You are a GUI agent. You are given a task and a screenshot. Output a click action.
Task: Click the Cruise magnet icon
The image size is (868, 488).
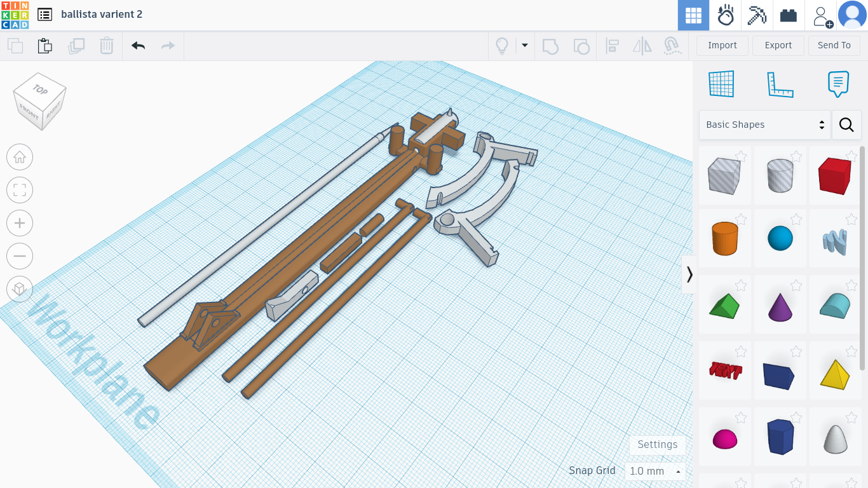pyautogui.click(x=672, y=46)
